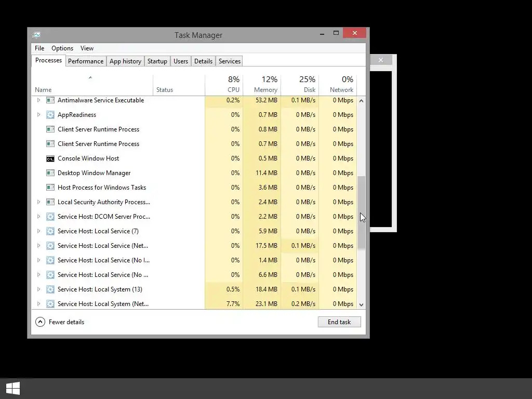Click the Host Process for Windows Tasks icon
Image resolution: width=532 pixels, height=399 pixels.
pyautogui.click(x=50, y=187)
